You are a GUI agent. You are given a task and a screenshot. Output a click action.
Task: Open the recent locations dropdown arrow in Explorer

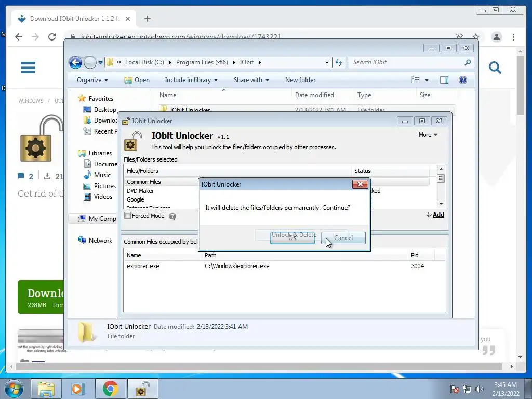click(100, 63)
